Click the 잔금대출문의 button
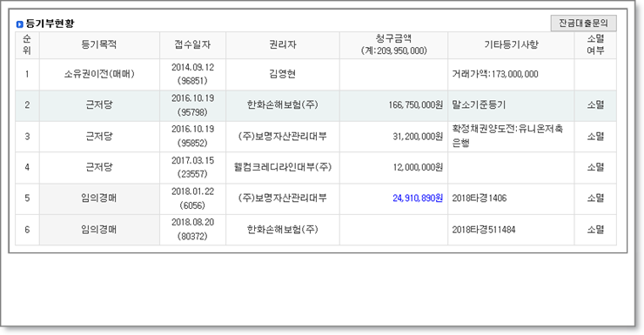 [583, 23]
